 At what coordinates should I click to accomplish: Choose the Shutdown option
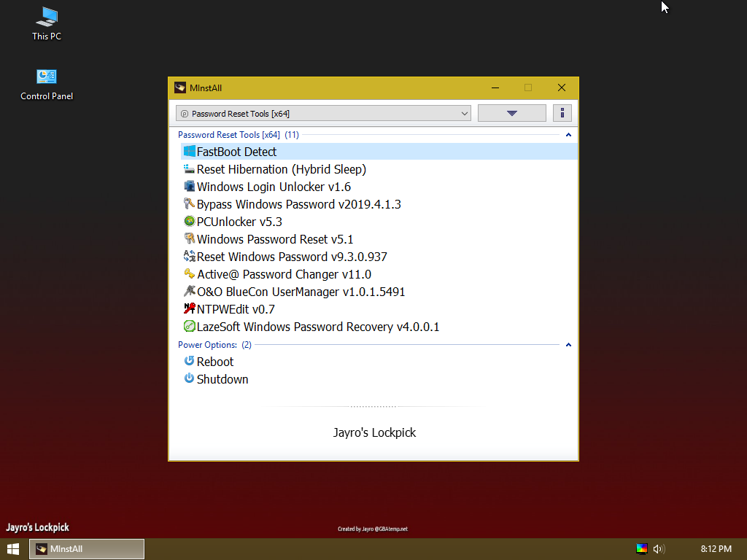pos(379,379)
